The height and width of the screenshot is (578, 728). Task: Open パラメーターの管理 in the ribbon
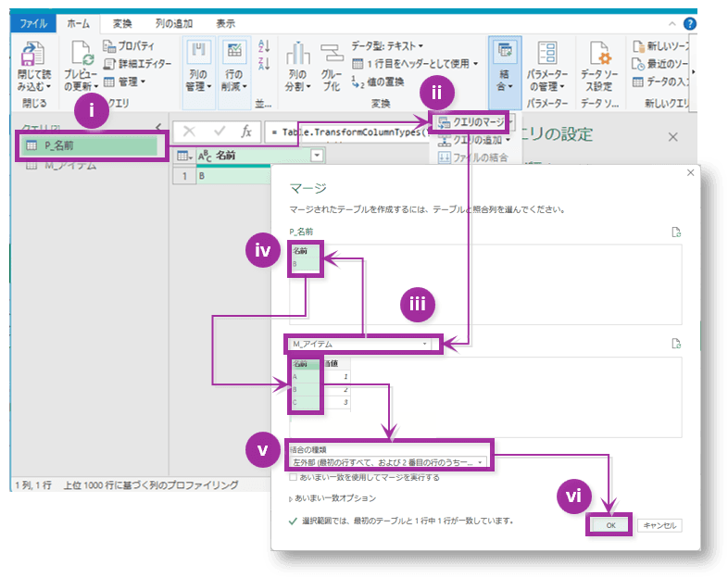click(547, 68)
